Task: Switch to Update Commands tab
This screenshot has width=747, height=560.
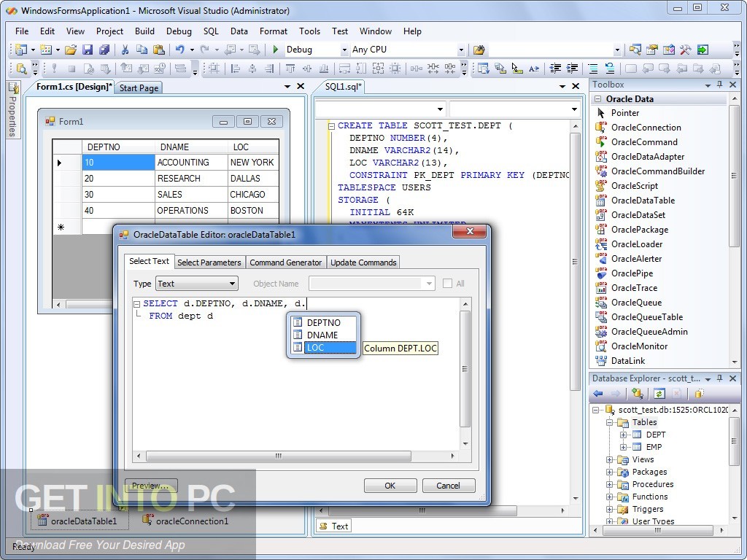Action: 363,262
